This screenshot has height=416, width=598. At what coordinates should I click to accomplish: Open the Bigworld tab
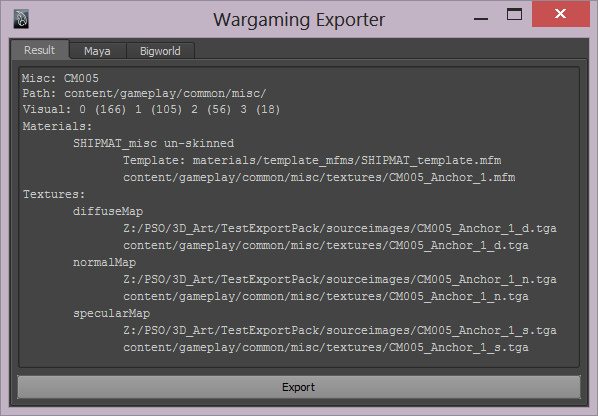coord(160,51)
